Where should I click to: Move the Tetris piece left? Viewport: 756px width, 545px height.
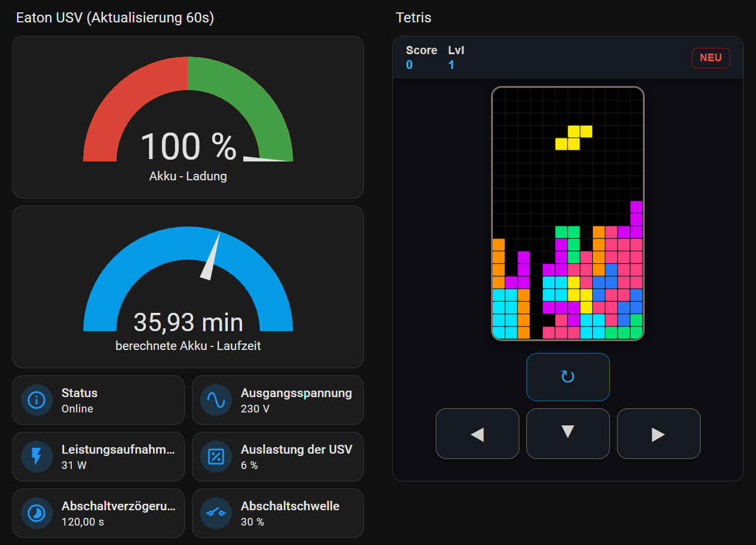pos(477,434)
